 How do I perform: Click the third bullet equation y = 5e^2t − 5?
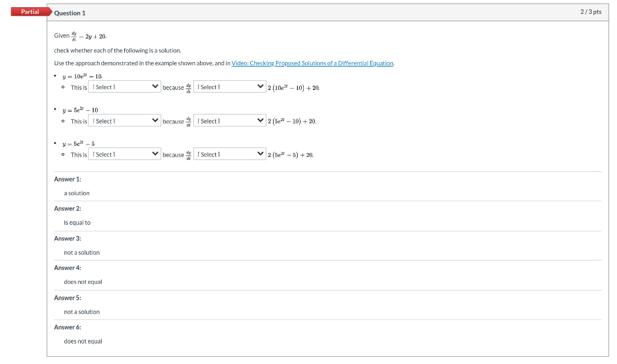click(78, 143)
